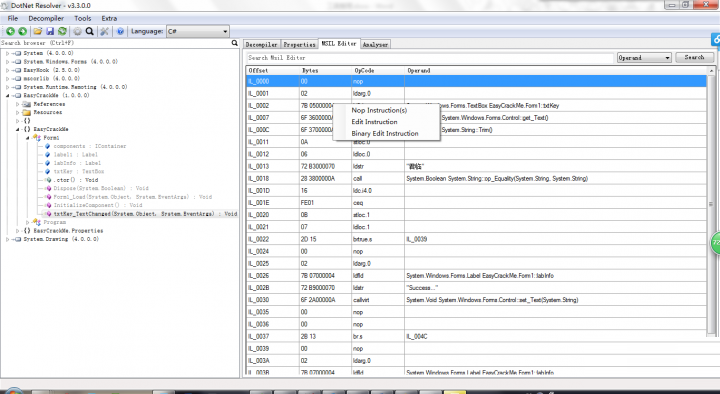
Task: Click the .ctor method icon
Action: coord(47,180)
